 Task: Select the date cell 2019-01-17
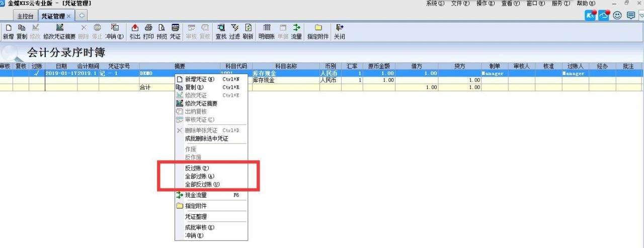pos(61,73)
